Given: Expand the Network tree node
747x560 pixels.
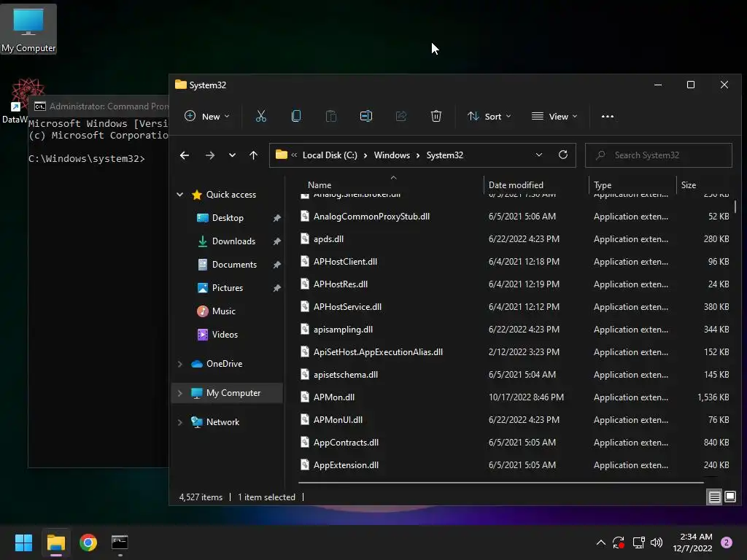Looking at the screenshot, I should (179, 422).
